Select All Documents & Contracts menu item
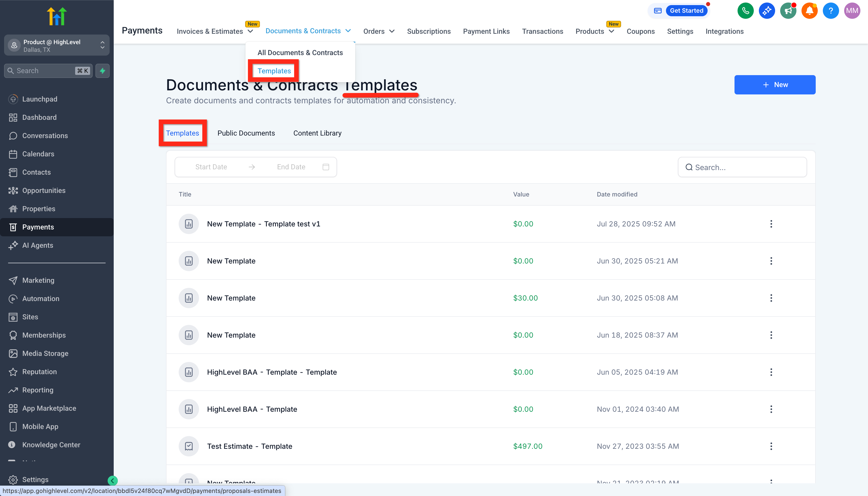The height and width of the screenshot is (496, 868). pyautogui.click(x=300, y=53)
